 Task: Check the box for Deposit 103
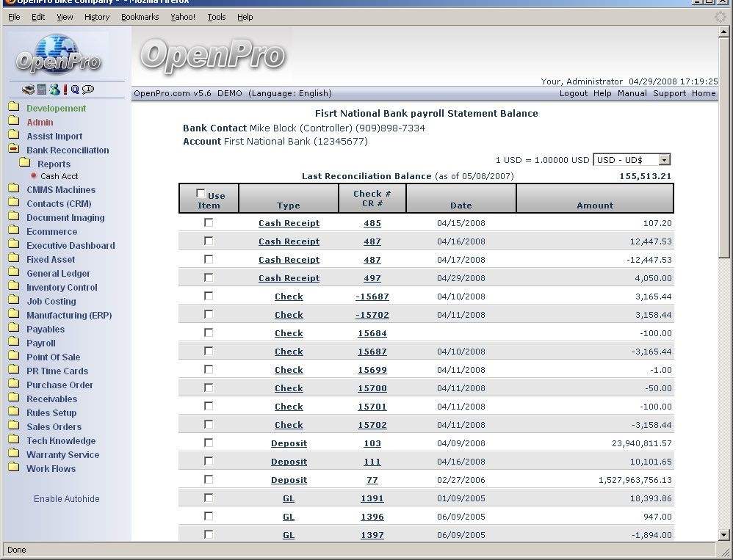(209, 443)
